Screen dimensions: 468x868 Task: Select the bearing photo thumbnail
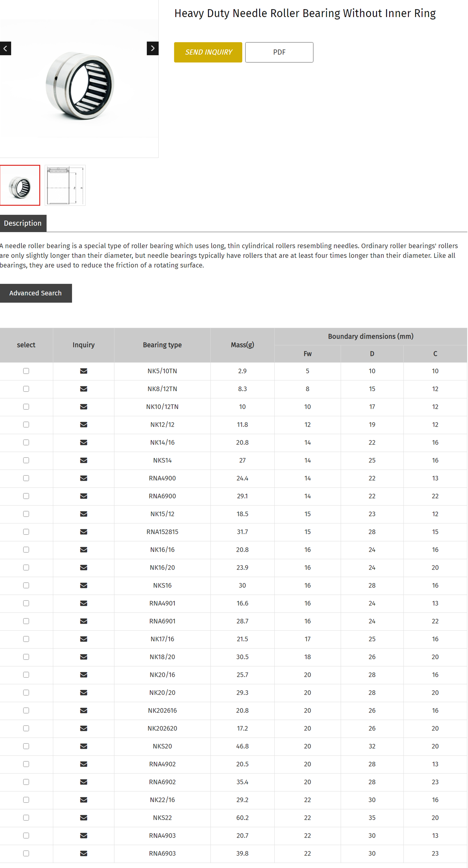click(x=20, y=185)
